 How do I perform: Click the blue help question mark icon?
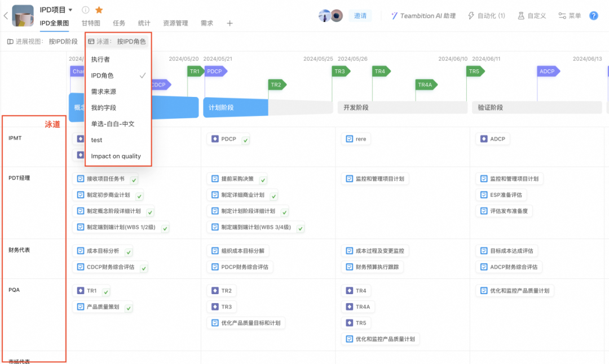(x=594, y=16)
